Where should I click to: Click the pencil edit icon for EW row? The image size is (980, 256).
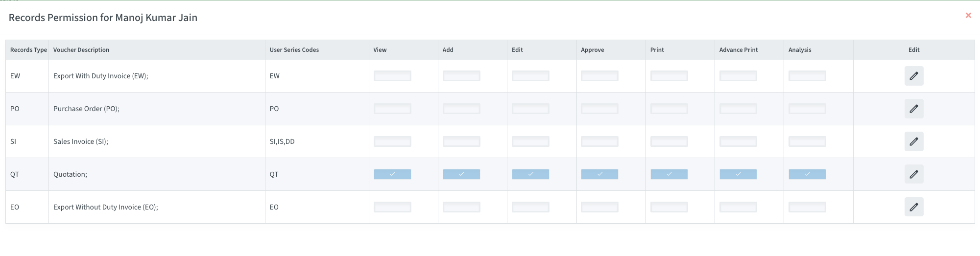coord(913,76)
